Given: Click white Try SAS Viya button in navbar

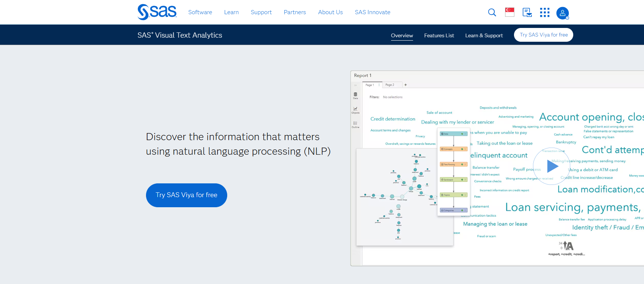Looking at the screenshot, I should [x=543, y=35].
